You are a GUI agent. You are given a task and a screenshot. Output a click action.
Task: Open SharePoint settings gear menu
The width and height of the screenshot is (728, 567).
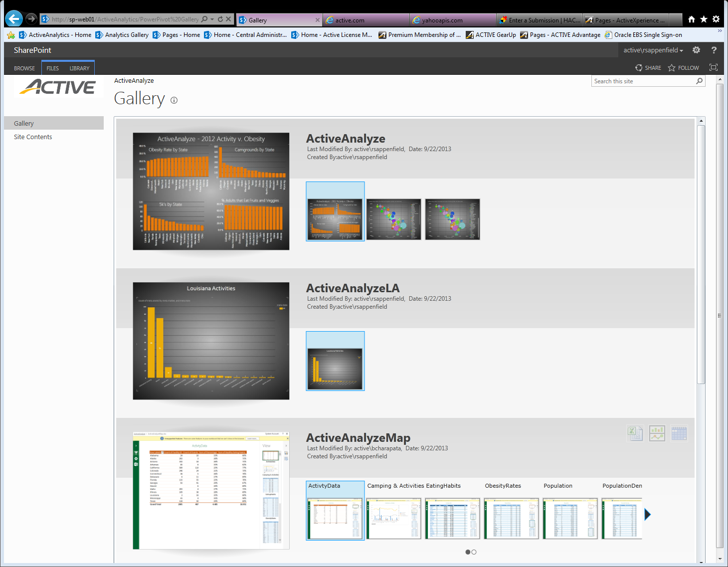point(697,50)
